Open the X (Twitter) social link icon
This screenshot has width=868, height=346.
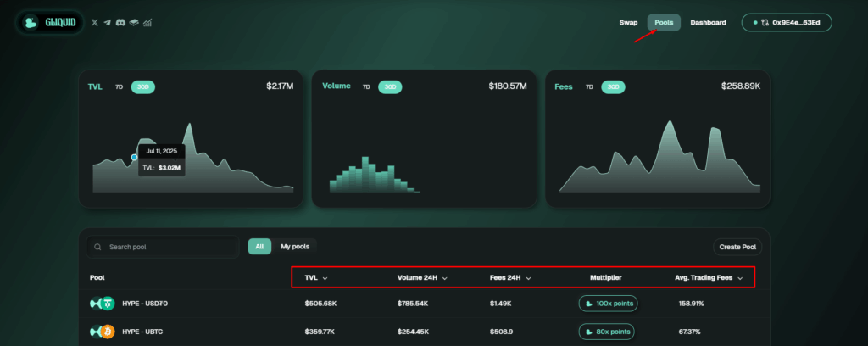tap(95, 23)
